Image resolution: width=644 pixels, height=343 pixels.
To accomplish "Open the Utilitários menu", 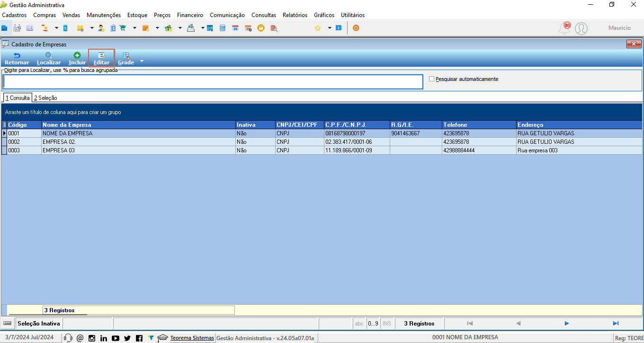I will (x=353, y=15).
